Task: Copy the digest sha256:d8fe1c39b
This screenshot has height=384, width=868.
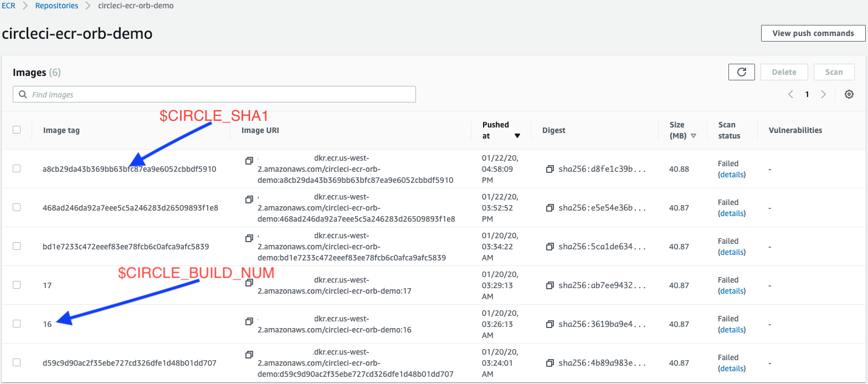Action: [549, 169]
